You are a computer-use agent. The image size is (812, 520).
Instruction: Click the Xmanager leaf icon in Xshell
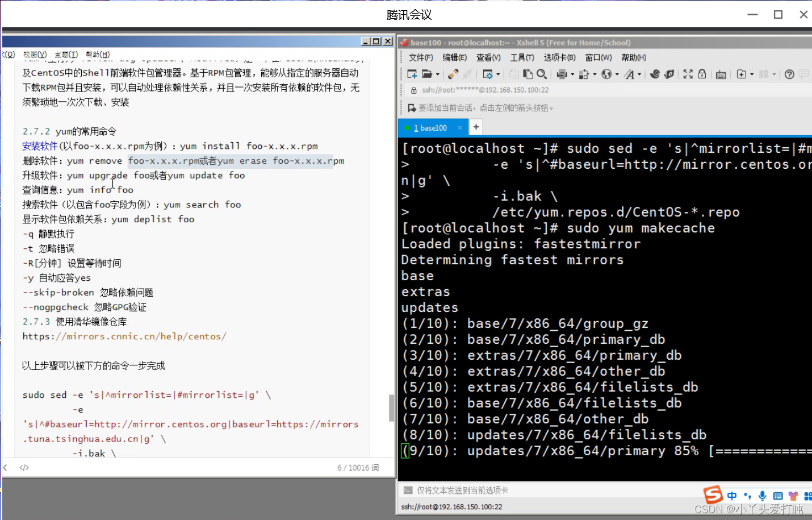tap(669, 74)
